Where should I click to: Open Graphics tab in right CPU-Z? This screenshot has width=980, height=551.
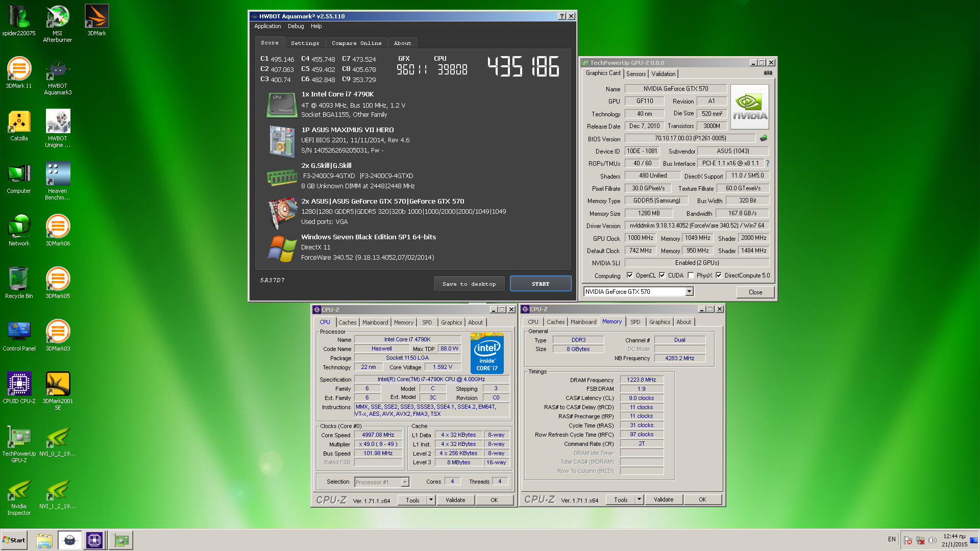pos(659,322)
